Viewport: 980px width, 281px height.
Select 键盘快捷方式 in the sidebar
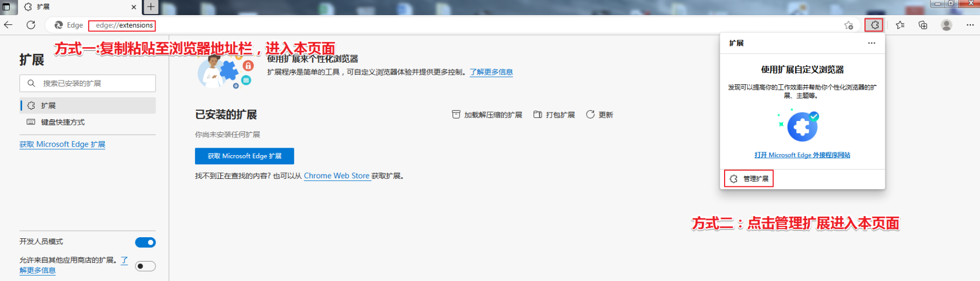tap(88, 122)
